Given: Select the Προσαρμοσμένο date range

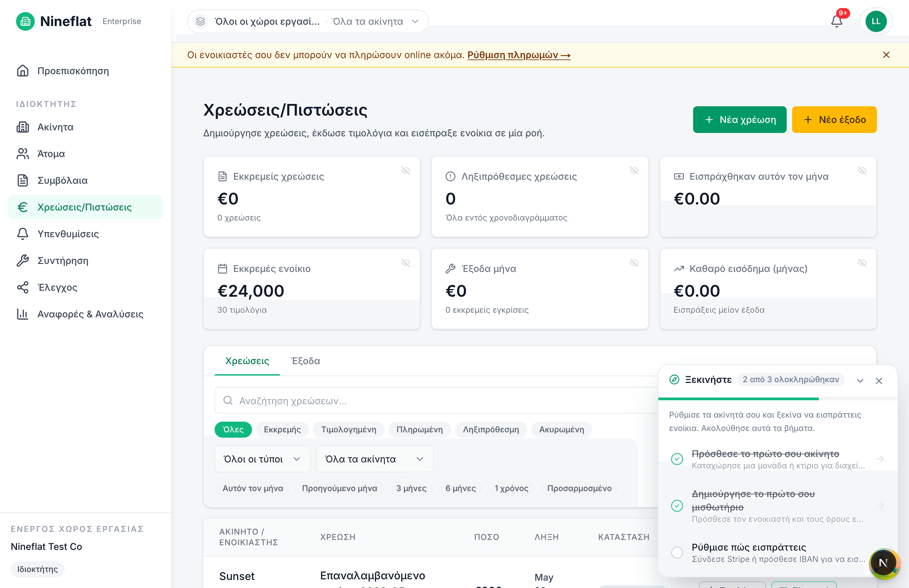Looking at the screenshot, I should [579, 488].
